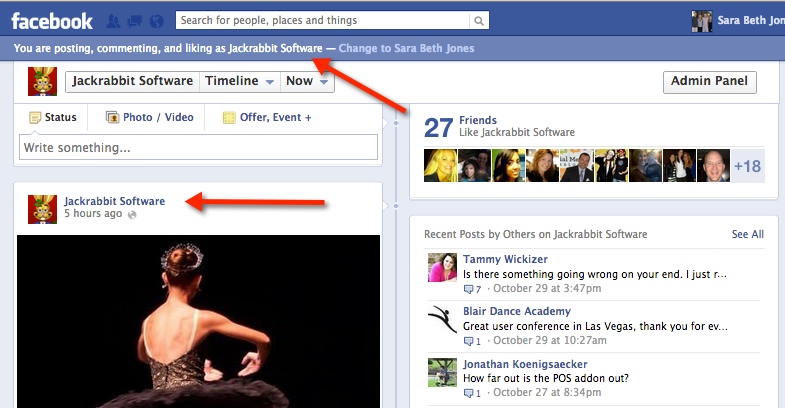
Task: Open friend requests icon in header
Action: 113,21
